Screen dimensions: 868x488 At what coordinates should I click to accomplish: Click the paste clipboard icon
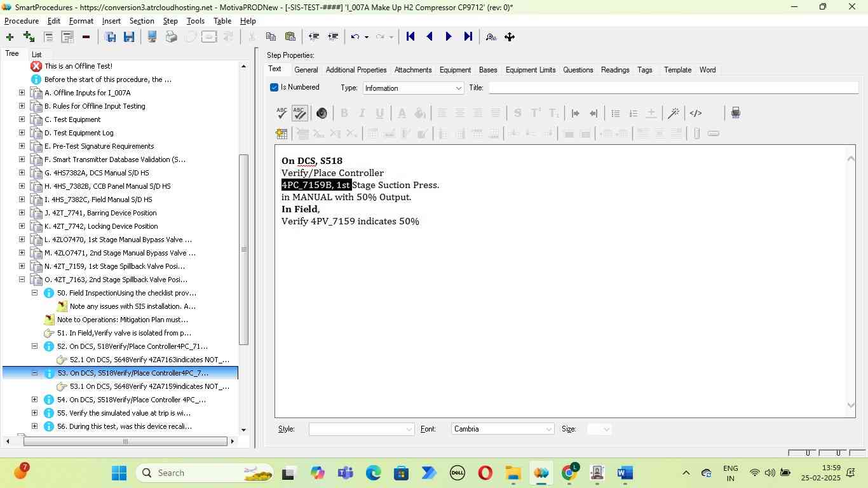coord(290,37)
